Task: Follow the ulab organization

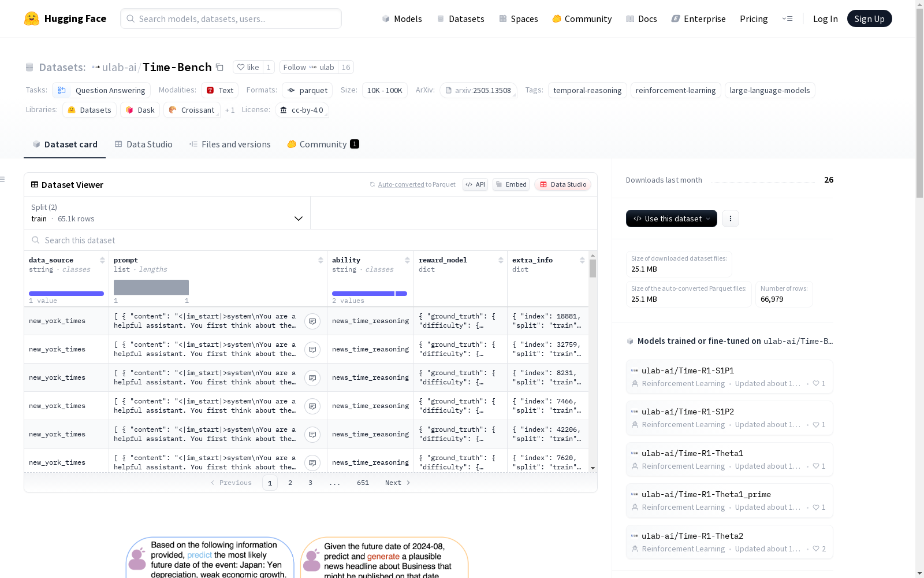Action: (x=308, y=67)
